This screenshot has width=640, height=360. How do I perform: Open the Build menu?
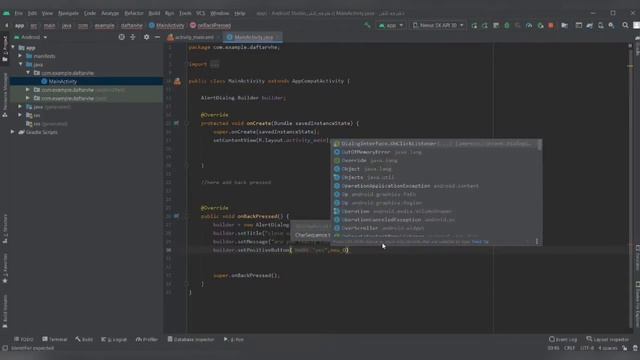click(x=154, y=13)
